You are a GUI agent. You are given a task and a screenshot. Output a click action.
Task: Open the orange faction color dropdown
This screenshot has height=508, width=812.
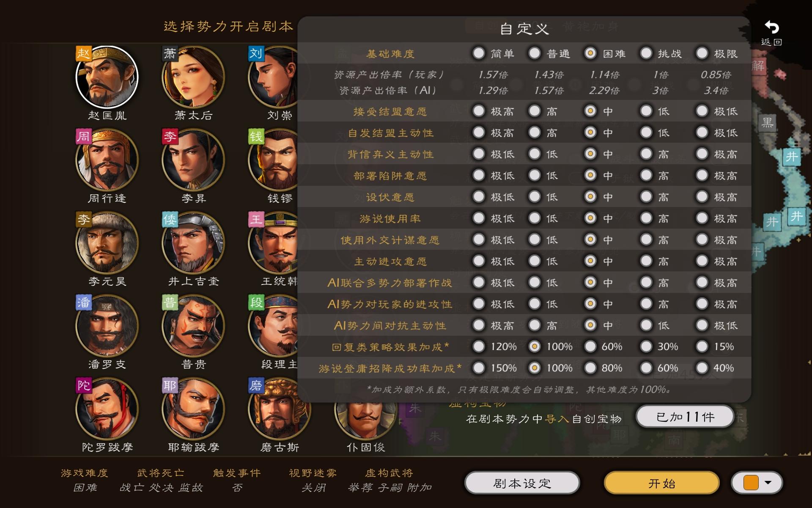click(757, 483)
